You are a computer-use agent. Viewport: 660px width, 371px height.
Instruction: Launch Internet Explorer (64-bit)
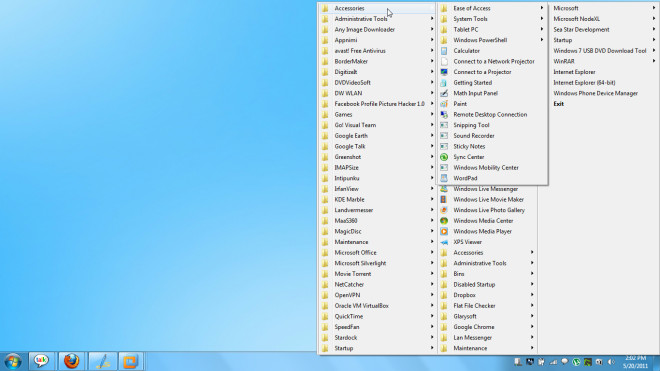coord(584,83)
